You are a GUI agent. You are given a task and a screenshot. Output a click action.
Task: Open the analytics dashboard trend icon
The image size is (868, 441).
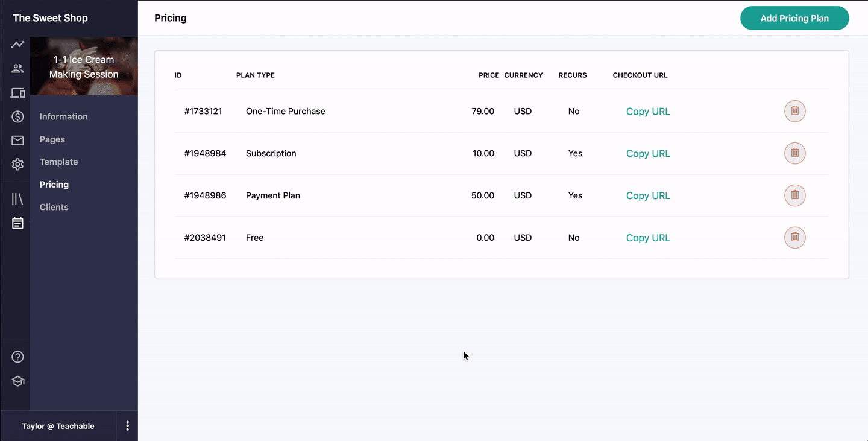point(17,45)
